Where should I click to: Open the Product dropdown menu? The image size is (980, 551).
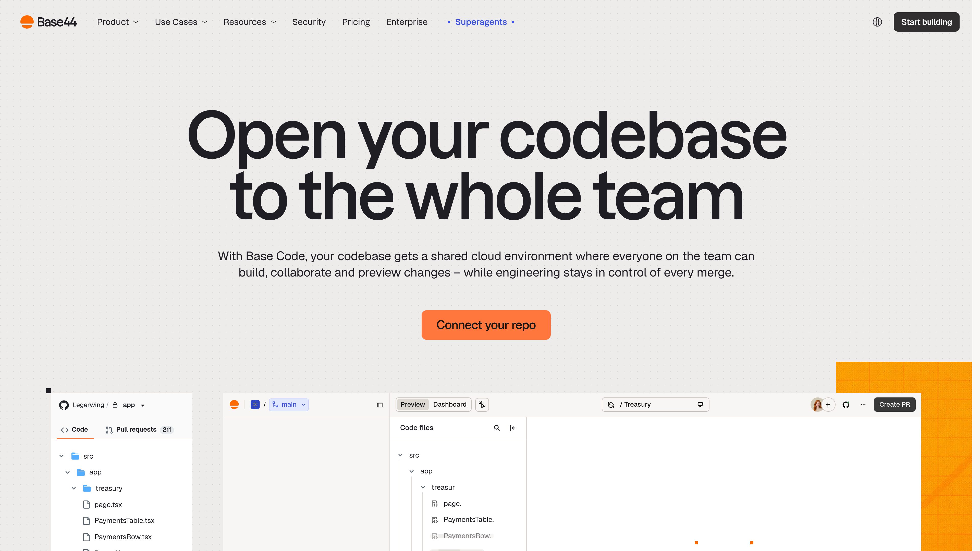(118, 22)
